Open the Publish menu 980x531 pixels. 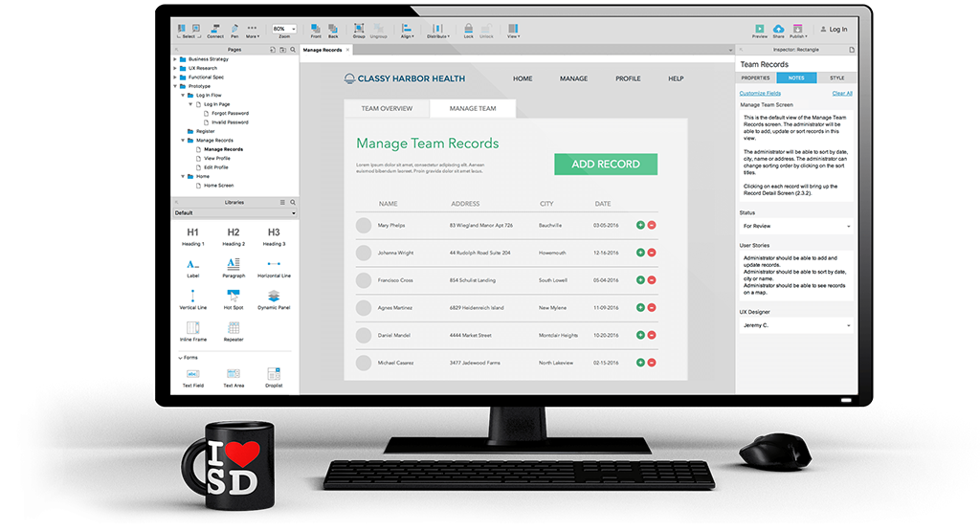(797, 32)
